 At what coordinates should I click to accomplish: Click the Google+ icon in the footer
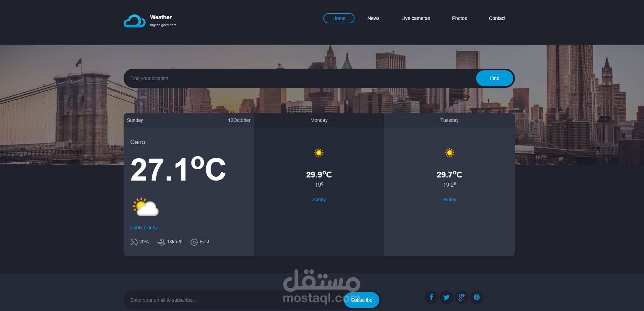[461, 297]
